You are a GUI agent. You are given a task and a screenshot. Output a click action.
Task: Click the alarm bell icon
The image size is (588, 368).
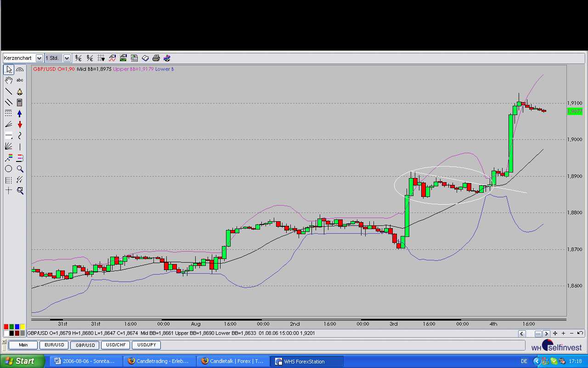tap(20, 92)
